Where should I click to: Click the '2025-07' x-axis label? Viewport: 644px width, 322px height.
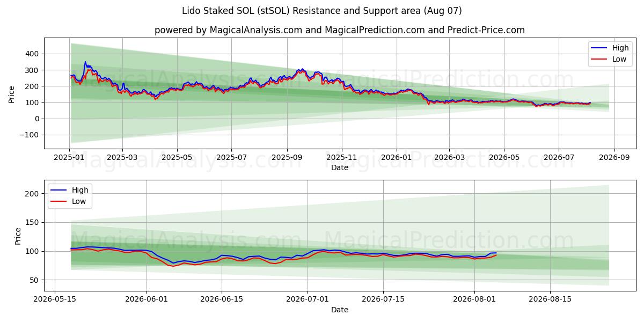231,157
